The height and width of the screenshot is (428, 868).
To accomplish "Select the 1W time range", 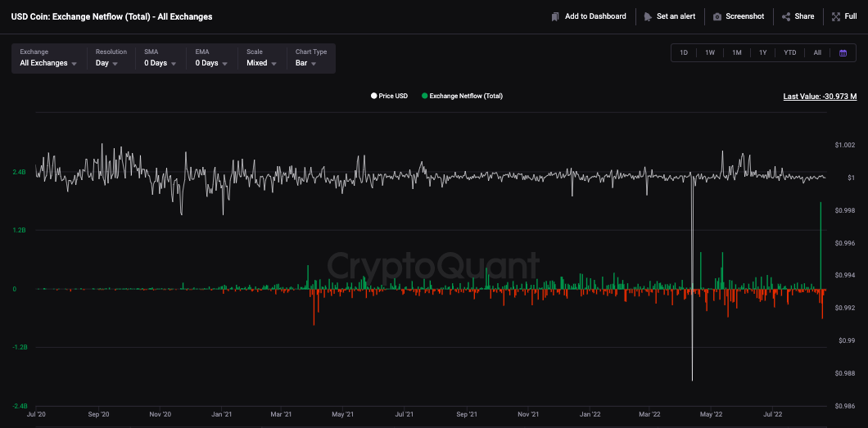I will (710, 52).
